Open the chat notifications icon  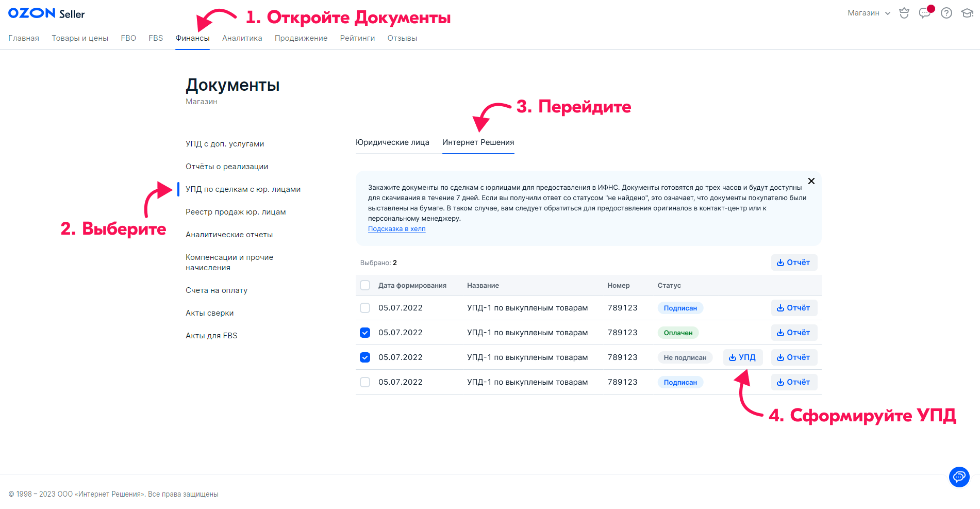pos(924,13)
